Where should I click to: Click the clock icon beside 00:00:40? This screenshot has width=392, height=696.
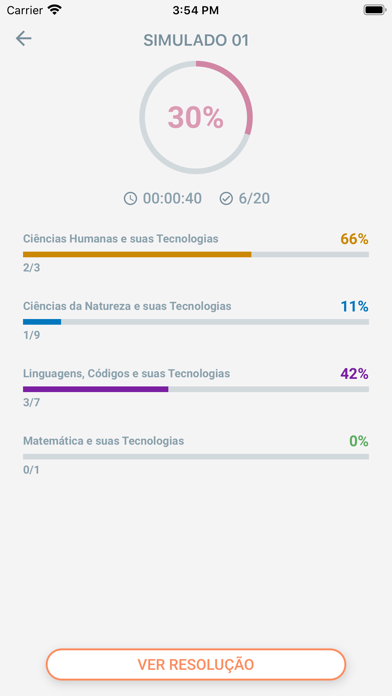coord(130,198)
